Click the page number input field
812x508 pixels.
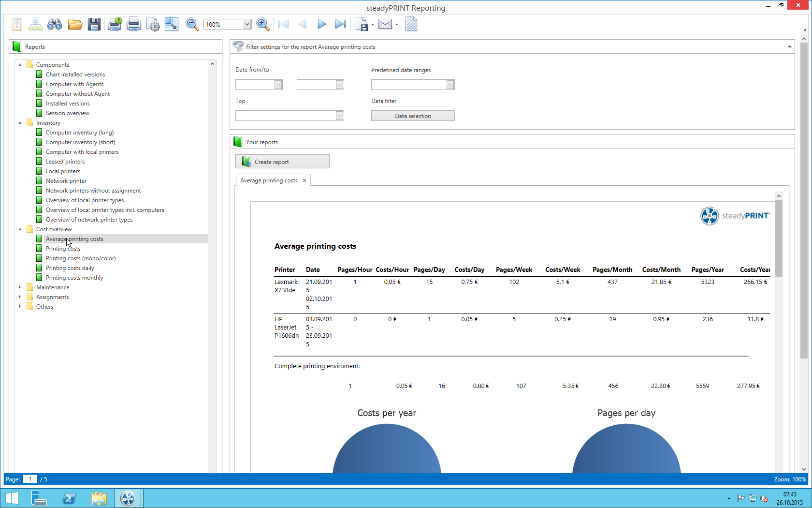30,479
